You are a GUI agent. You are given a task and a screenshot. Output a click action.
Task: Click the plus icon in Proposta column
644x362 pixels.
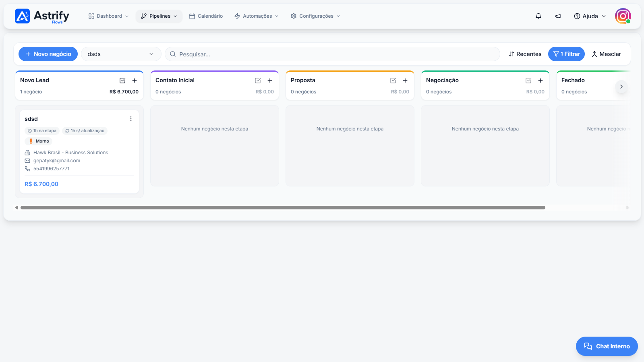click(x=405, y=81)
